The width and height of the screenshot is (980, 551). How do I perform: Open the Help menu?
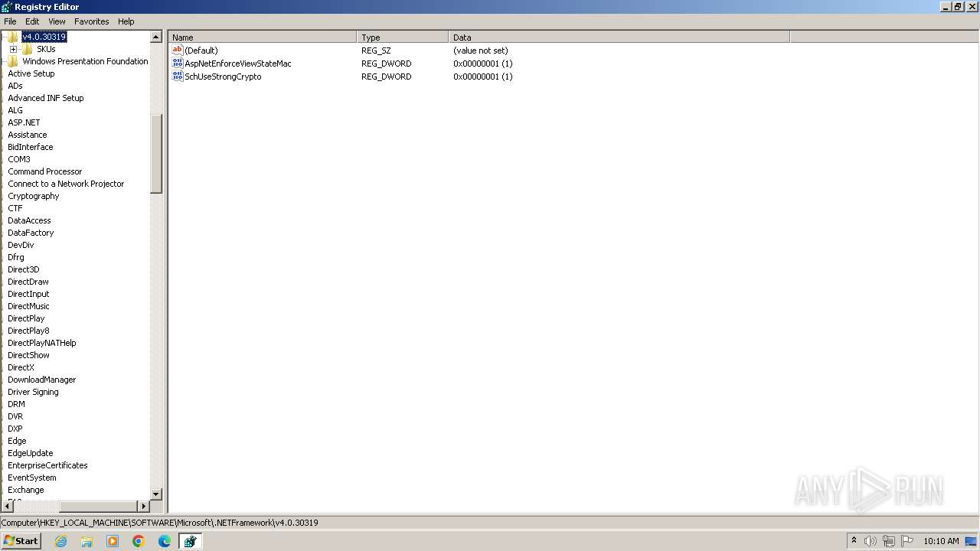[126, 21]
